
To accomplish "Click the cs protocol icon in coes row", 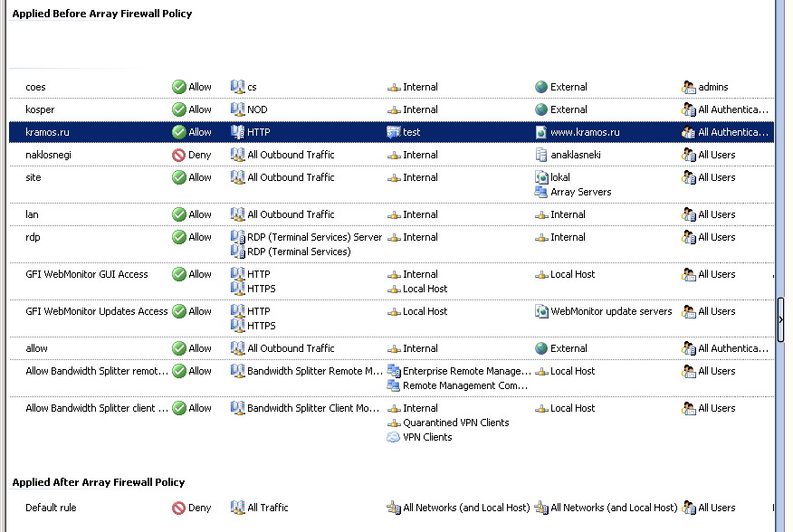I will pos(238,87).
